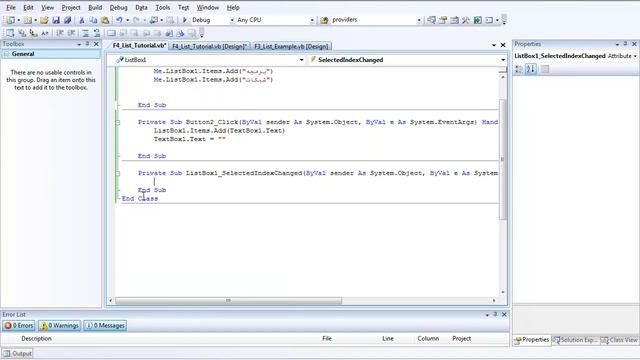Image resolution: width=640 pixels, height=360 pixels.
Task: Open the Project menu
Action: (x=71, y=7)
